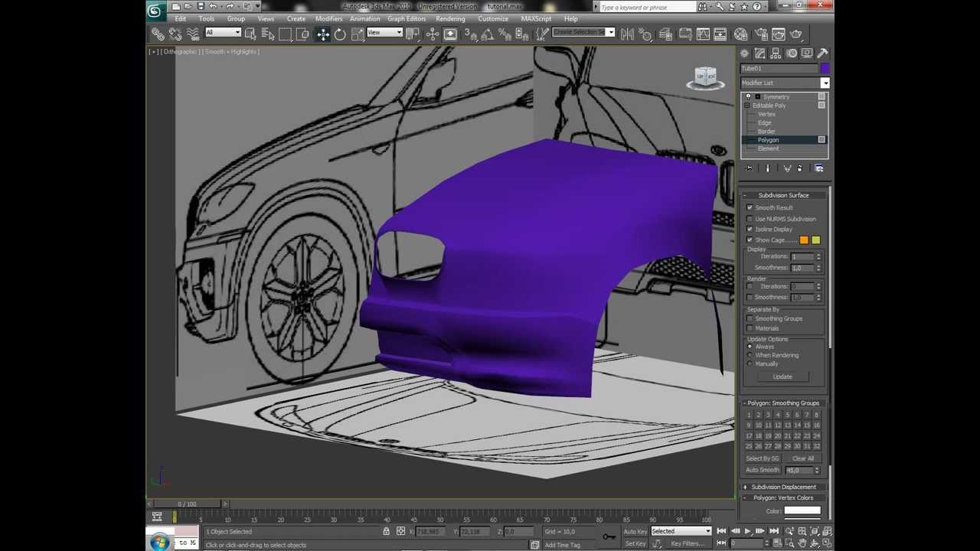The width and height of the screenshot is (980, 551).
Task: Toggle the Isoline Display checkbox
Action: click(x=750, y=230)
